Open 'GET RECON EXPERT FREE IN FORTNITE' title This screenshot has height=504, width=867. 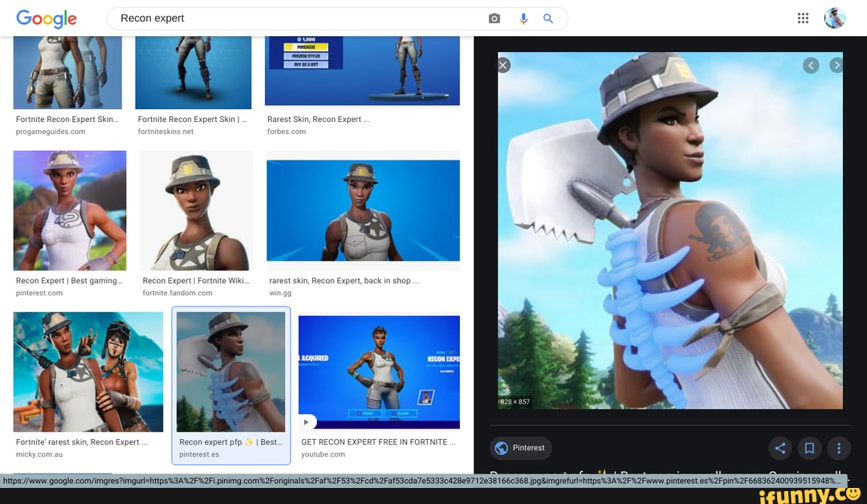[x=378, y=442]
